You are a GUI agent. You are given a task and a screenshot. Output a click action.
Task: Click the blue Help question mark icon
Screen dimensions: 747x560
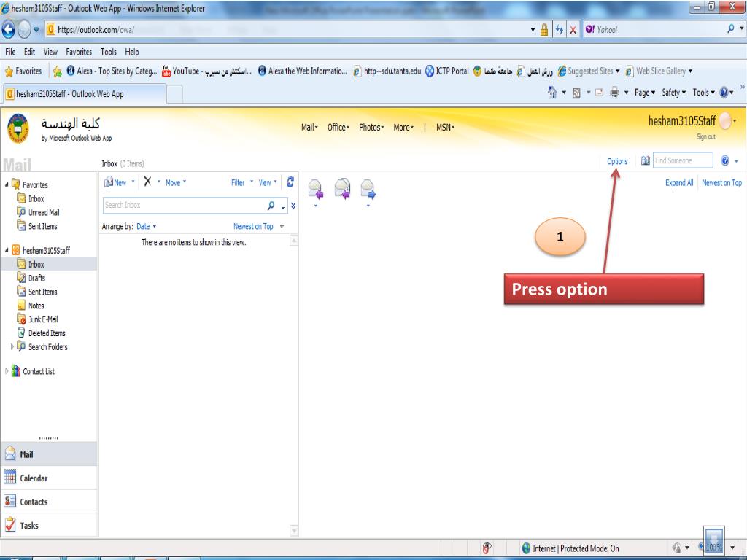pos(725,161)
